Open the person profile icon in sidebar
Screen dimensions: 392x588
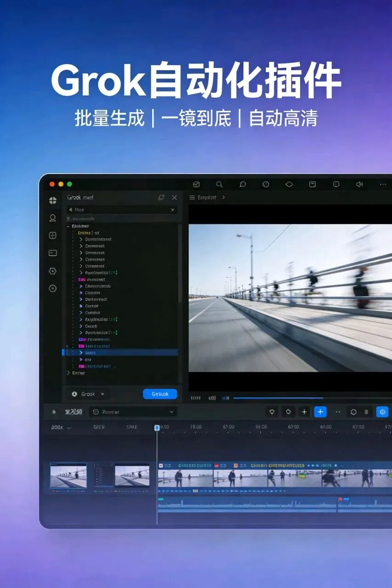[53, 218]
